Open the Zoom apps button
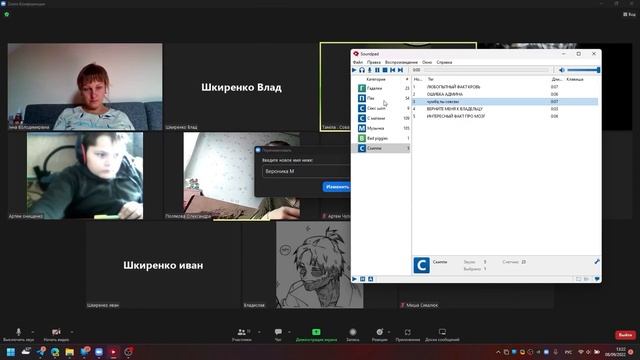This screenshot has width=640, height=360. coord(408,334)
